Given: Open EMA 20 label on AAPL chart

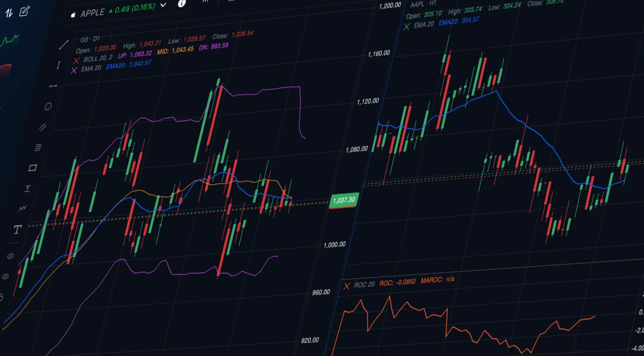Looking at the screenshot, I should coord(424,25).
